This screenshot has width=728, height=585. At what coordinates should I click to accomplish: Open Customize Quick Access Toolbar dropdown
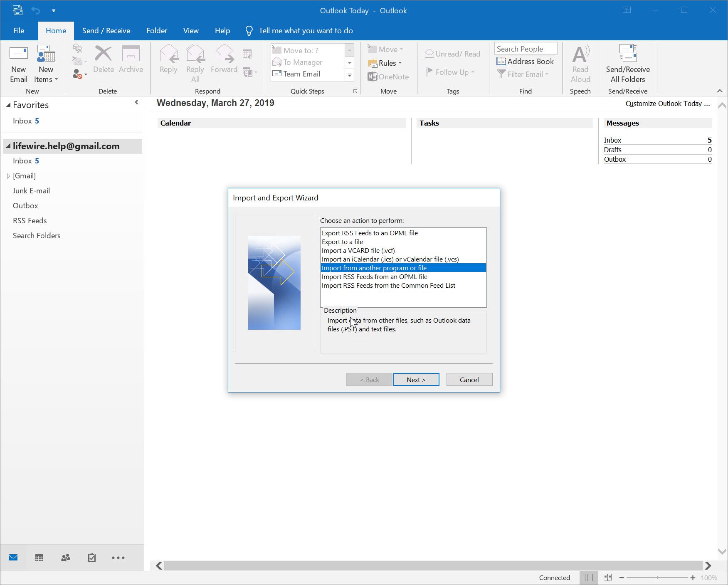[x=54, y=11]
